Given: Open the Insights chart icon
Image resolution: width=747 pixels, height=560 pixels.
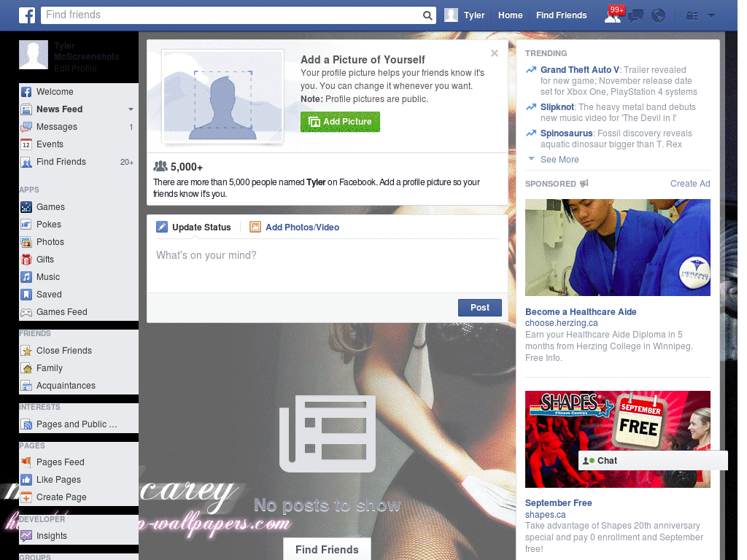Looking at the screenshot, I should (26, 536).
